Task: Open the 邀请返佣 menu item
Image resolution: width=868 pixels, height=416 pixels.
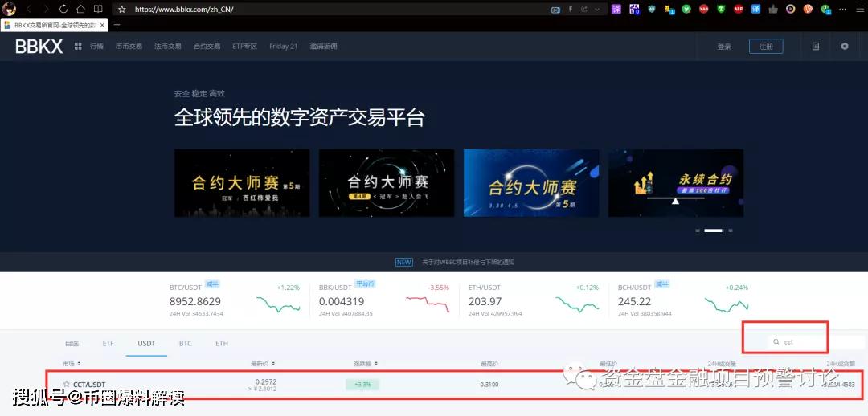Action: click(323, 47)
